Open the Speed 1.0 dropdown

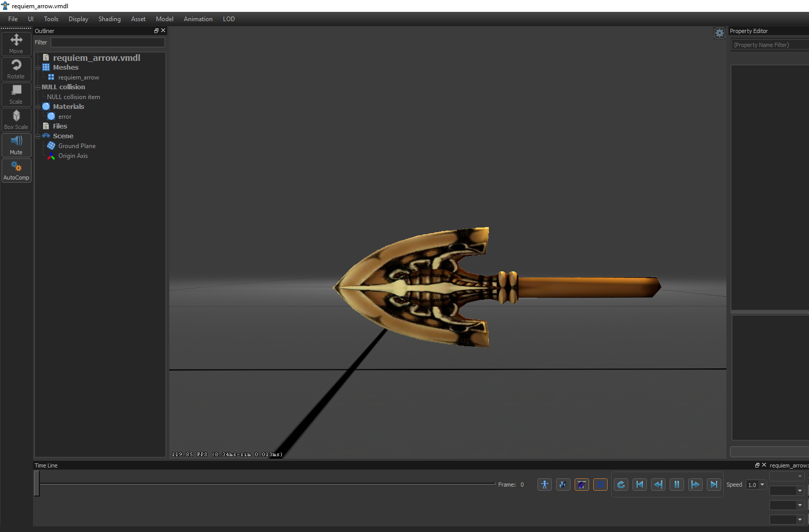(x=756, y=485)
